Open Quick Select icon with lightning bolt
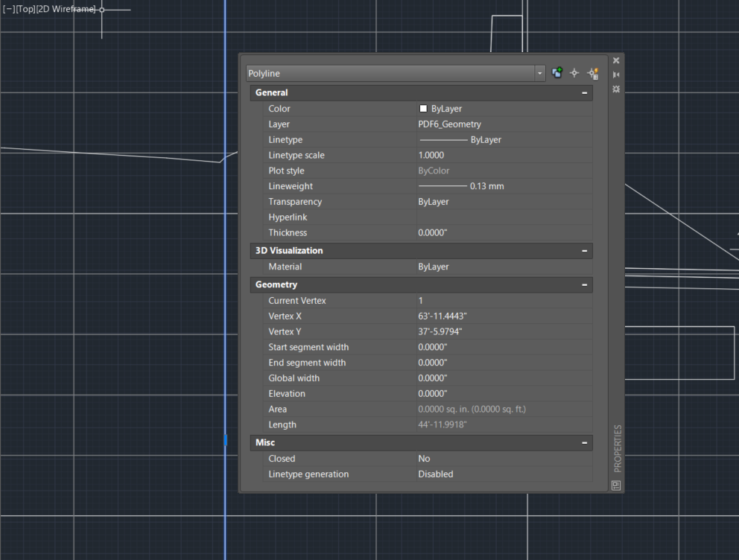 tap(593, 73)
